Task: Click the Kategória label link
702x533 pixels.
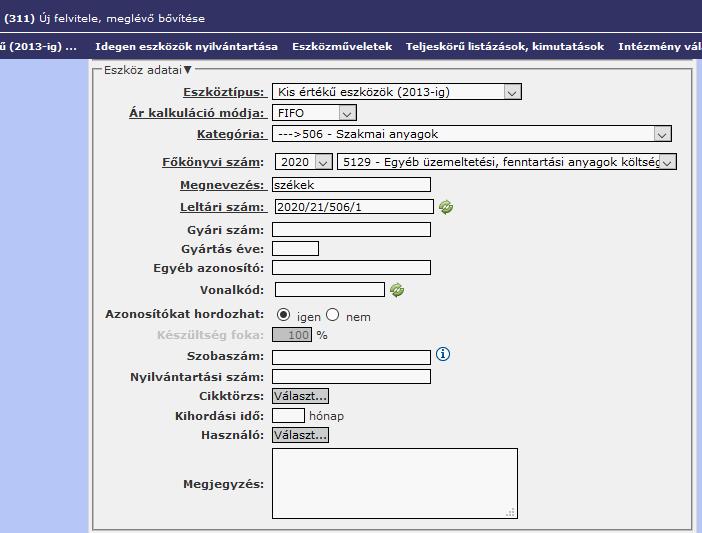Action: click(231, 134)
